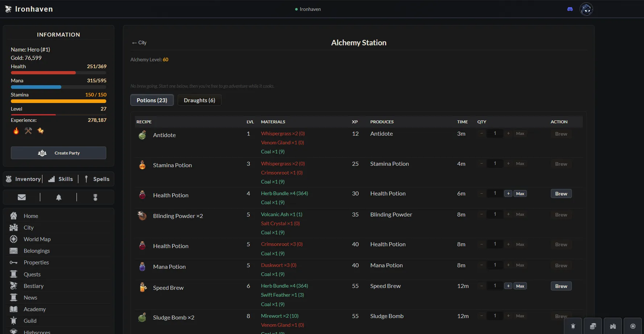Click the trophy achievements icon
The width and height of the screenshot is (644, 334).
95,197
